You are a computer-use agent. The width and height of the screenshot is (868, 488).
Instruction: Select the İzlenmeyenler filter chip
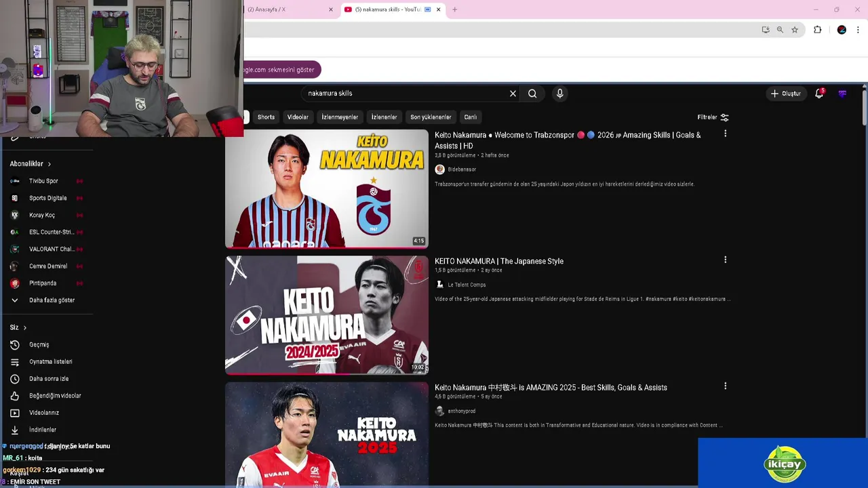340,117
